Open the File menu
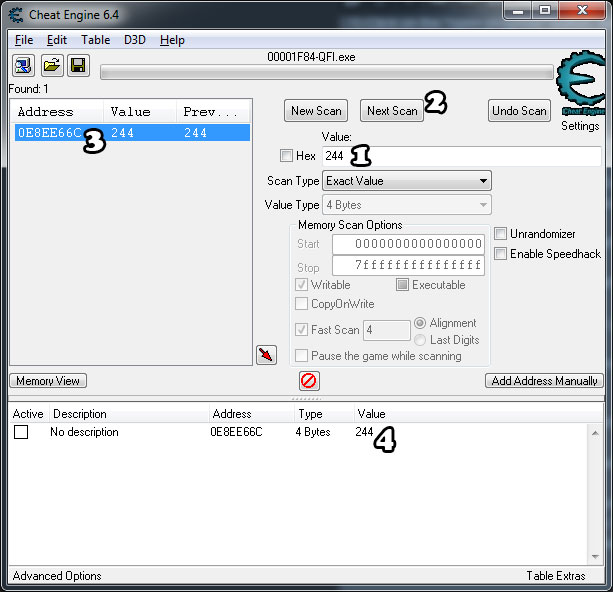Image resolution: width=613 pixels, height=592 pixels. click(x=24, y=40)
